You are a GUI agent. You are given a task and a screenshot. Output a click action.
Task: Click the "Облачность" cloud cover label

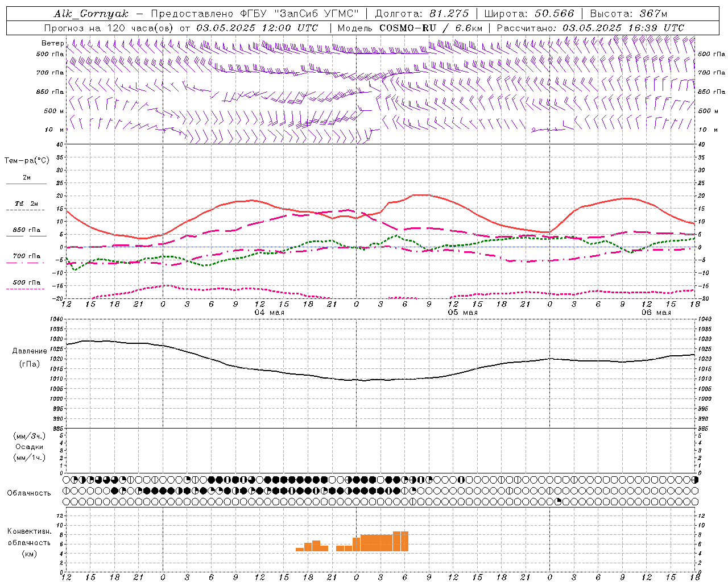[29, 493]
